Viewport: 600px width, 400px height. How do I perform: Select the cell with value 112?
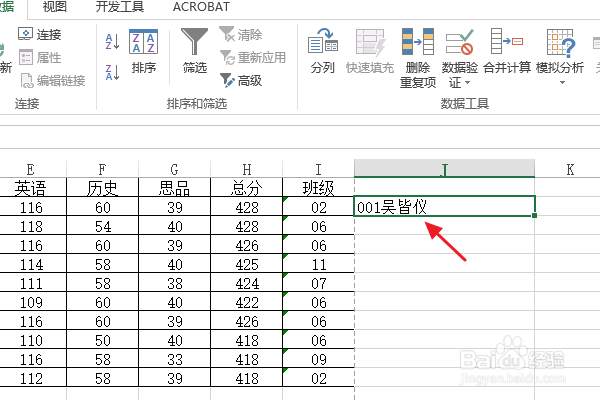pyautogui.click(x=33, y=378)
